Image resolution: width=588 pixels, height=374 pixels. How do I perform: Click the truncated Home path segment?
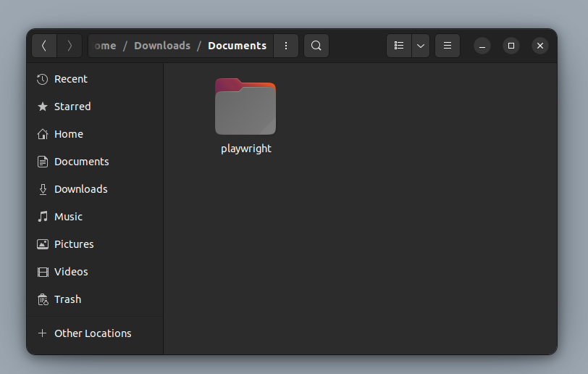(x=104, y=46)
